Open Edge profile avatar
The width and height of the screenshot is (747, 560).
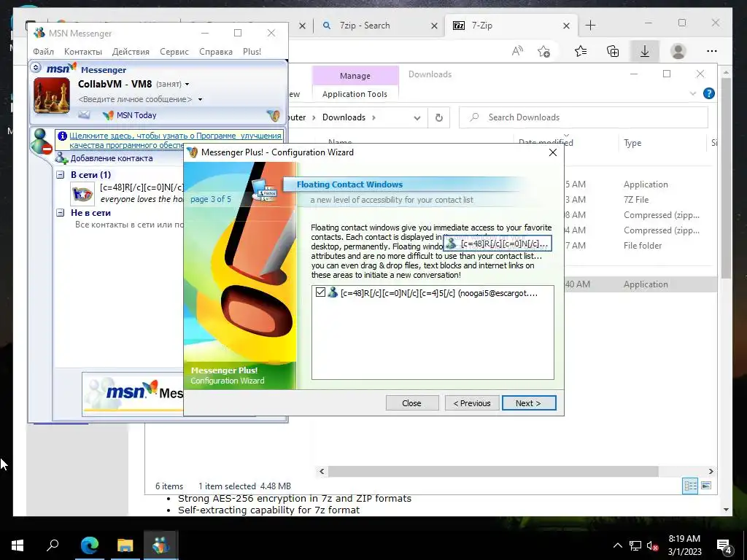click(x=678, y=51)
